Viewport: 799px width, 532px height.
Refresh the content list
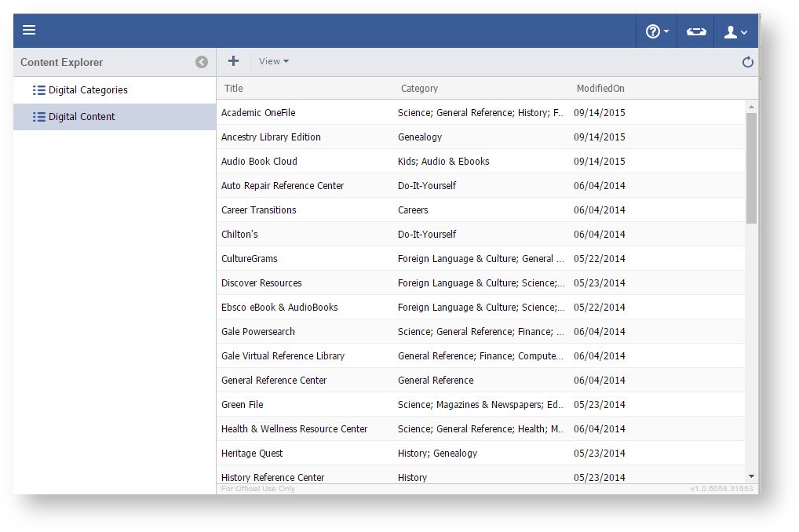[747, 62]
